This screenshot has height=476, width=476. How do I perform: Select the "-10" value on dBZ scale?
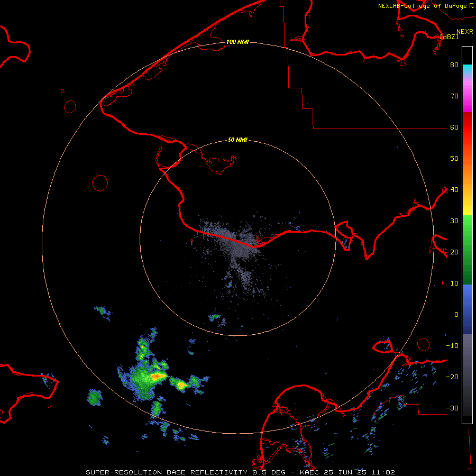(x=452, y=346)
